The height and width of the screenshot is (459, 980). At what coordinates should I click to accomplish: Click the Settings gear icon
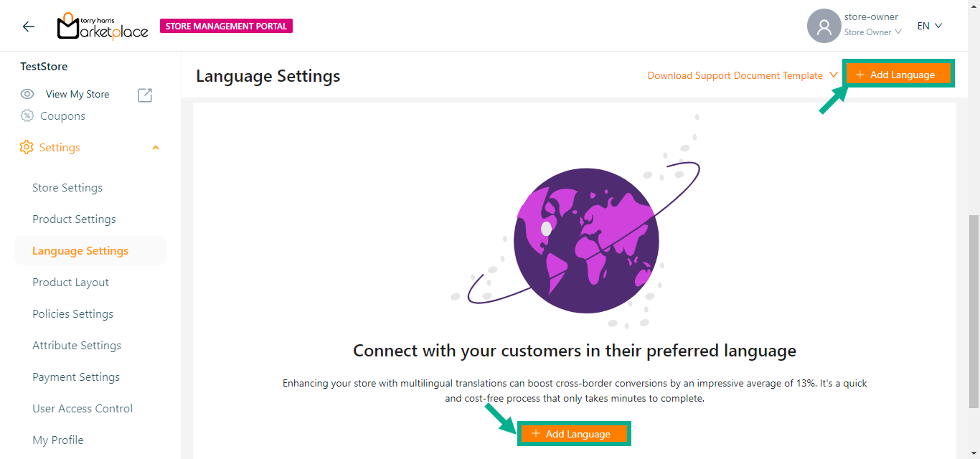(27, 147)
